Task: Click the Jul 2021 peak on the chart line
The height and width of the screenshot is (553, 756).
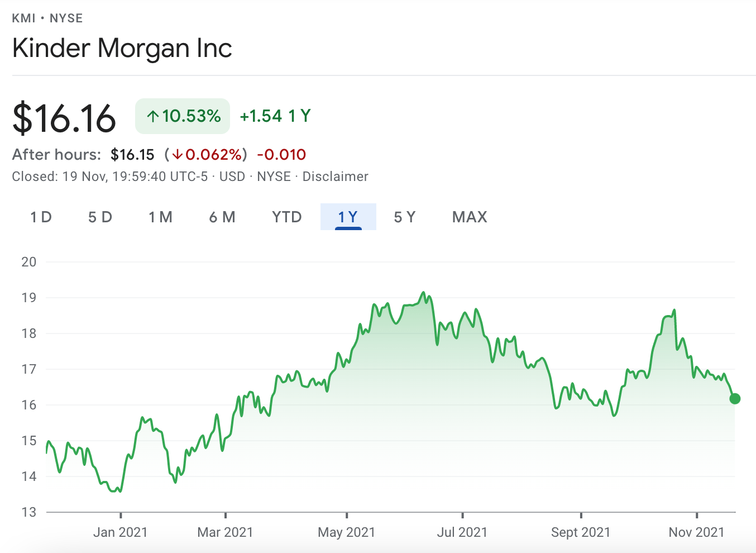Action: (x=423, y=293)
